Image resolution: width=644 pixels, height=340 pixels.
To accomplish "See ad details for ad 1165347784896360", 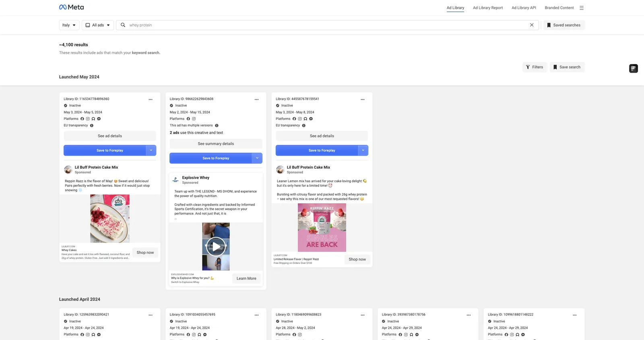I will (110, 136).
